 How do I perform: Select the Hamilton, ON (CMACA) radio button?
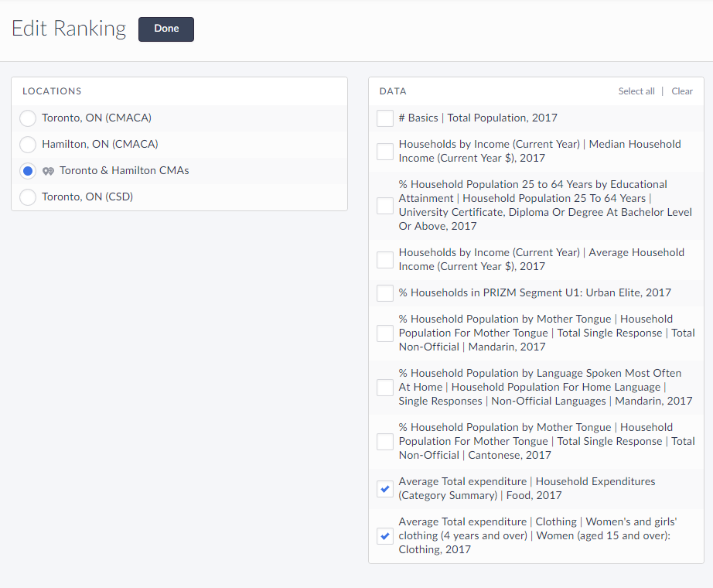coord(28,145)
